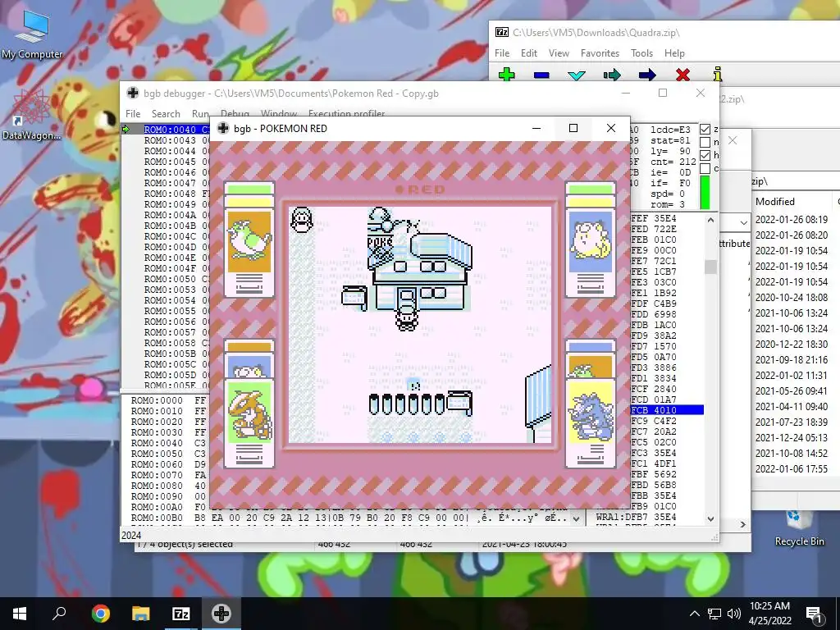Switch to bgb emulator taskbar button
Image resolution: width=840 pixels, height=630 pixels.
pos(221,614)
